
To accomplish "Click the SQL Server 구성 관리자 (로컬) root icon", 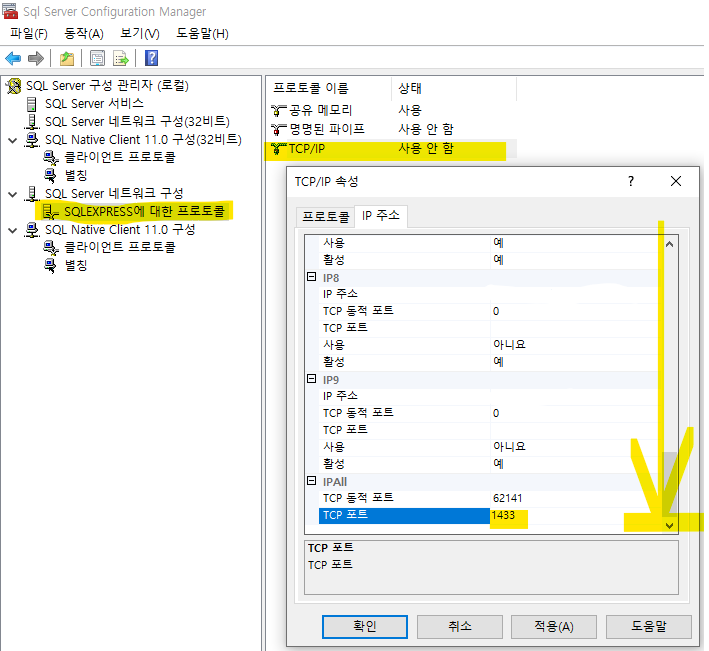I will [14, 86].
